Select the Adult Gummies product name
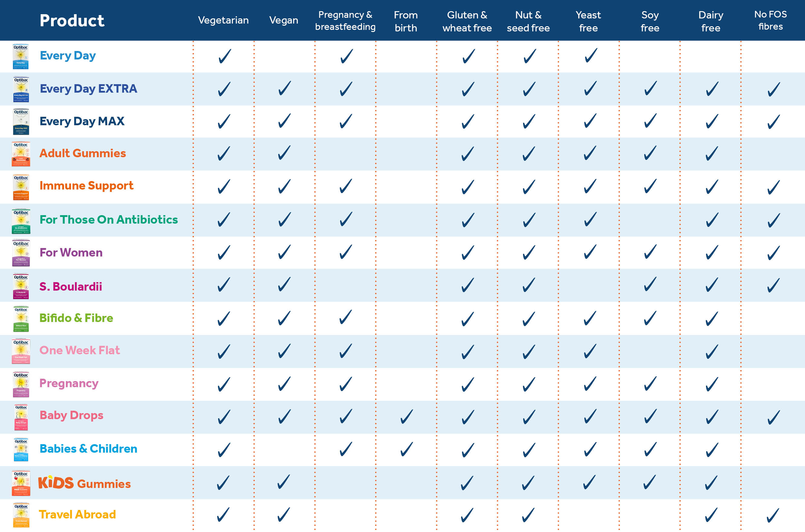 82,153
